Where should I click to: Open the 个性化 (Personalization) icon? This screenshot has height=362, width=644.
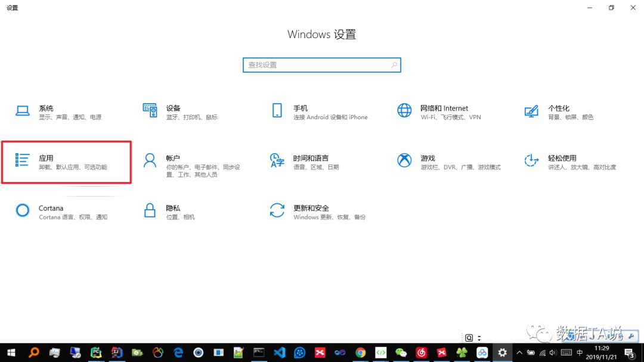coord(531,111)
